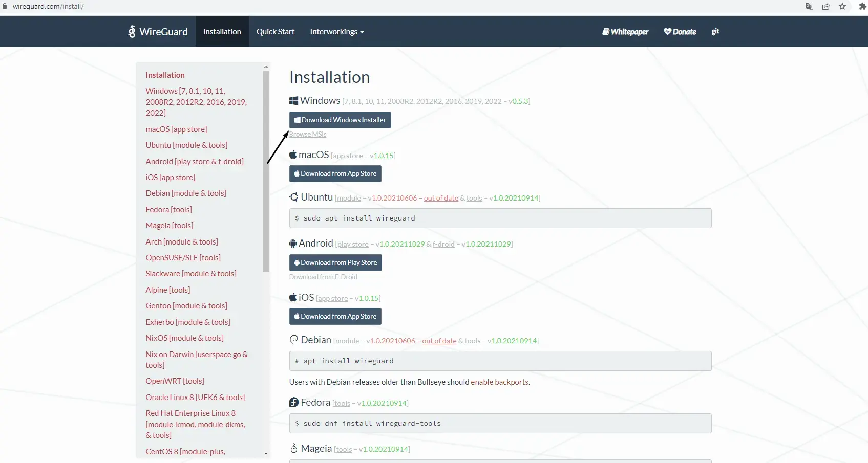Select Arch [module & tools] in sidebar
Viewport: 868px width, 463px height.
[182, 241]
